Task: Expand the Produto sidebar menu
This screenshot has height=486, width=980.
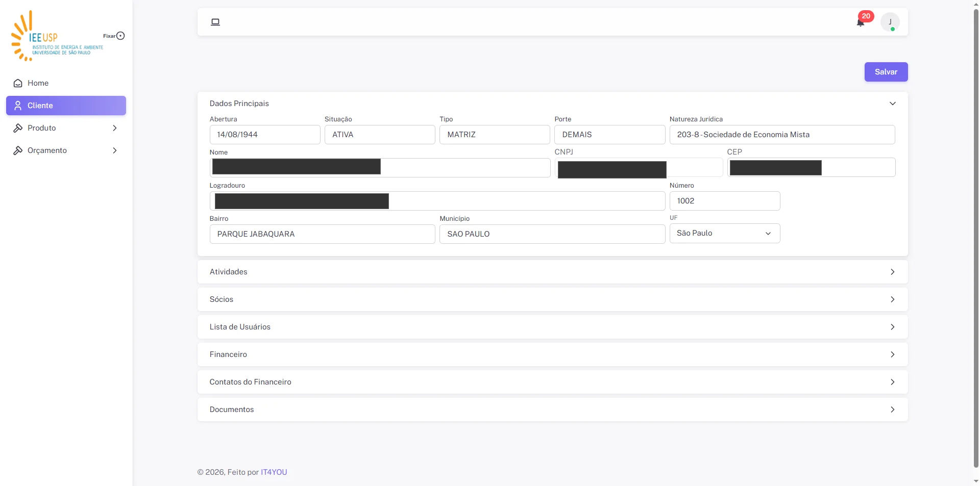Action: point(66,128)
